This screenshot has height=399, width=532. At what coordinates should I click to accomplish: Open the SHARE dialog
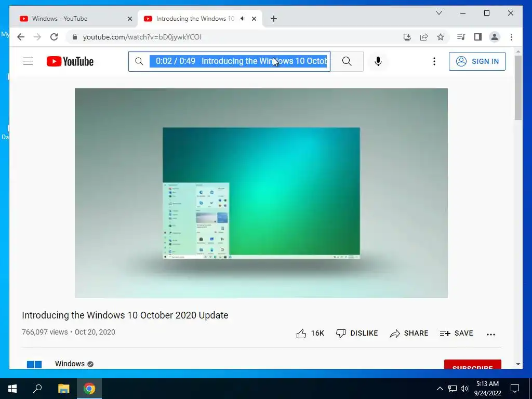coord(409,334)
